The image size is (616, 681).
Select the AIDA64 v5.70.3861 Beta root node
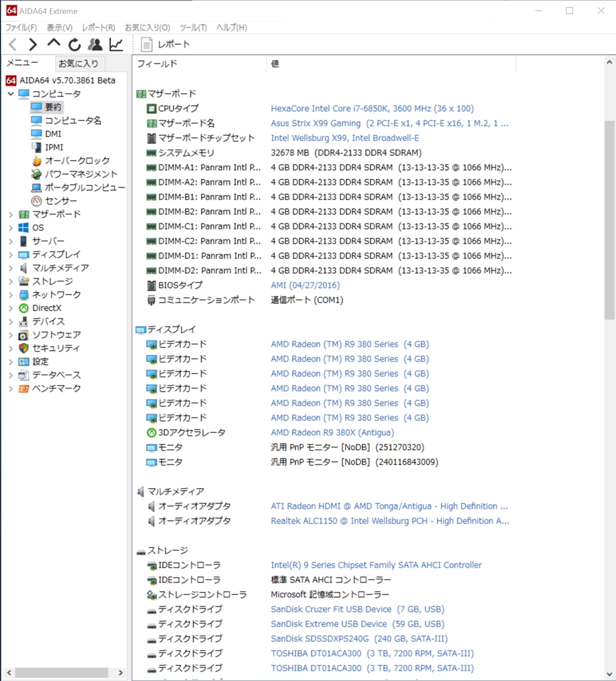[x=61, y=80]
